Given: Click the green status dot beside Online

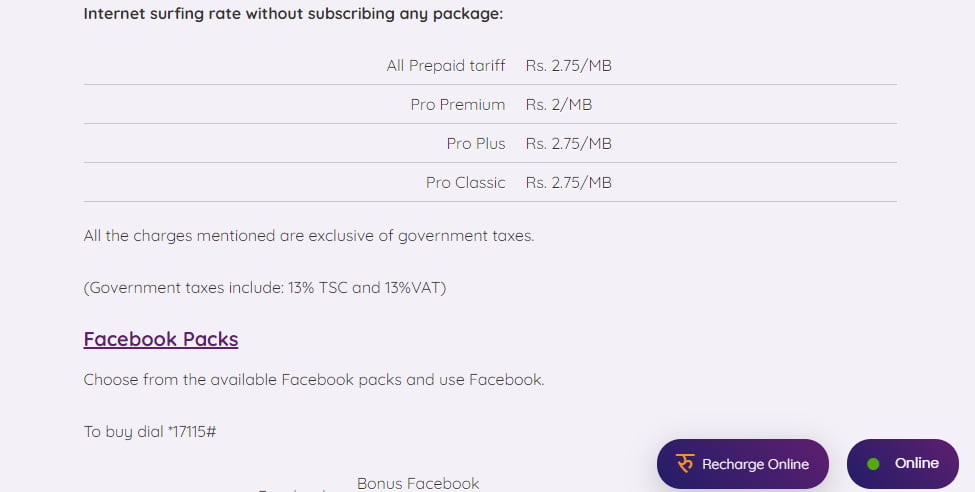Looking at the screenshot, I should [x=873, y=464].
